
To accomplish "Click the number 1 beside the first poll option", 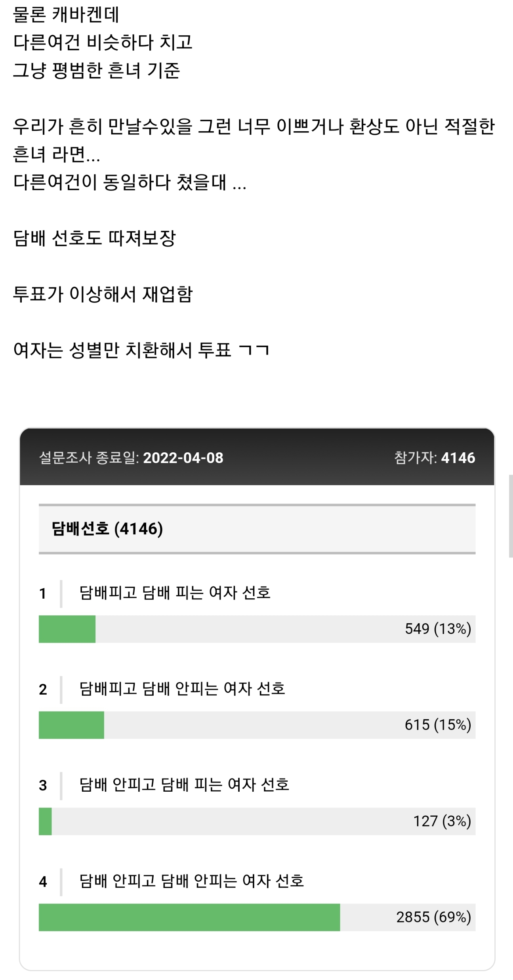I will pos(43,593).
